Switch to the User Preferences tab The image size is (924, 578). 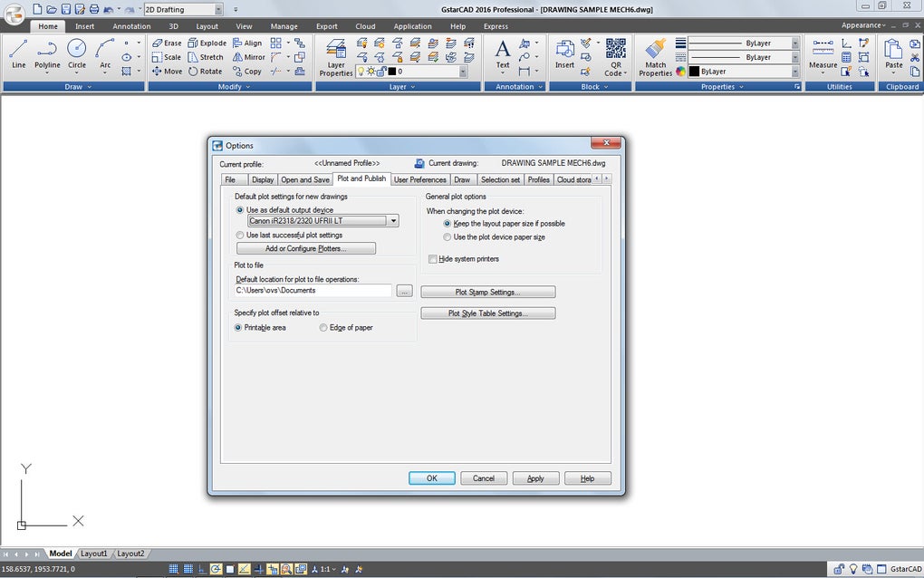(x=420, y=179)
